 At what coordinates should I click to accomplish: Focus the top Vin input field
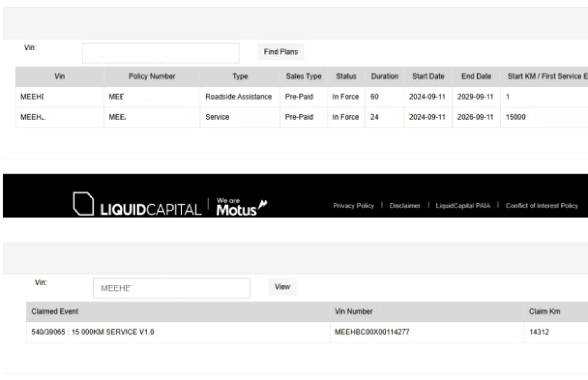[x=160, y=53]
